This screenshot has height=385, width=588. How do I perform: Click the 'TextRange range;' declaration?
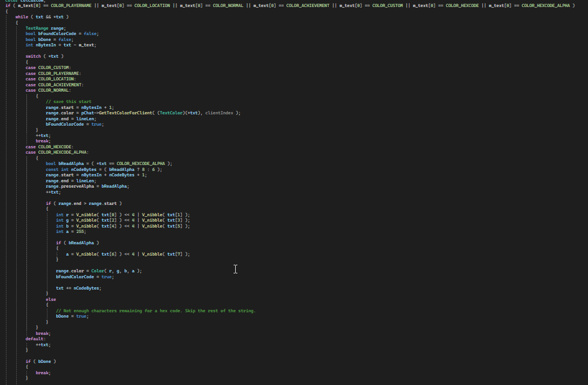[45, 28]
